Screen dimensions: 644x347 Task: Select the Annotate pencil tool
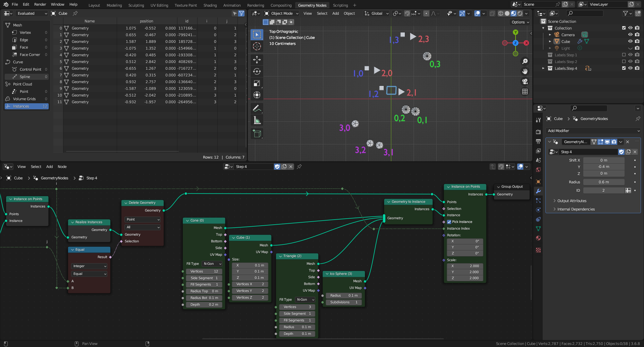257,108
